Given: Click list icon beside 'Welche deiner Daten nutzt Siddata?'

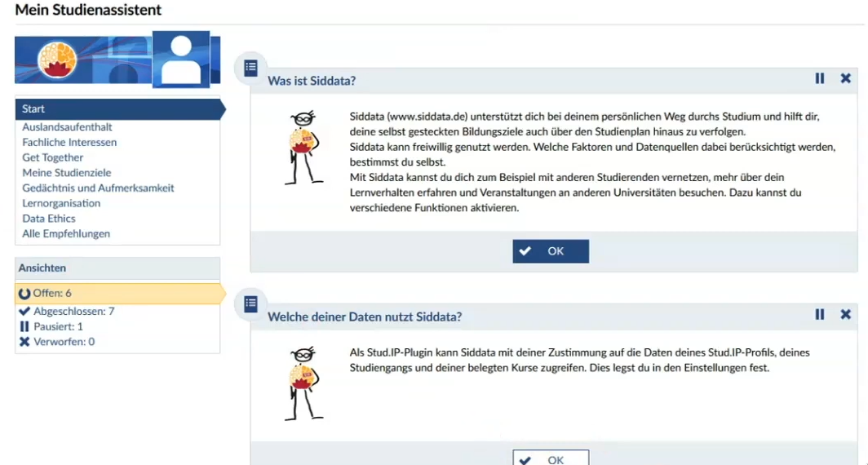Looking at the screenshot, I should coord(250,304).
